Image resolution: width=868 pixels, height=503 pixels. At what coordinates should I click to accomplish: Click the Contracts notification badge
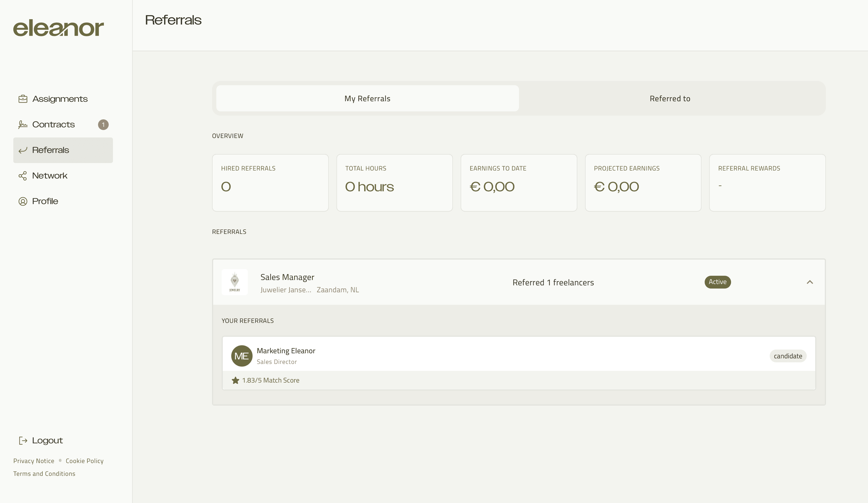[103, 125]
